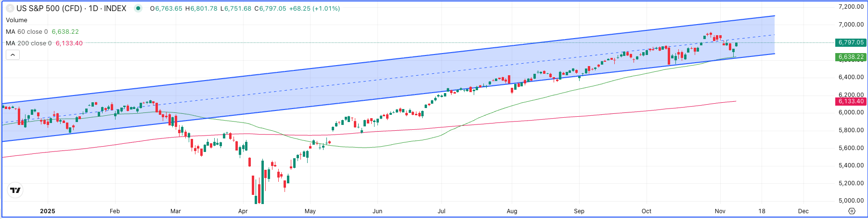Click the red MA price tag 6,133.40 on axis

[x=851, y=101]
